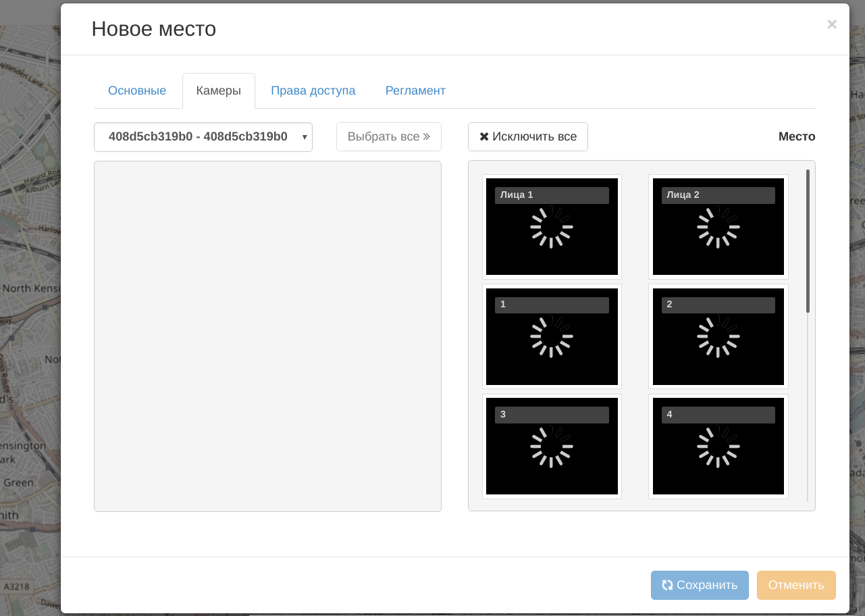Click the Сохранить button

coord(700,585)
